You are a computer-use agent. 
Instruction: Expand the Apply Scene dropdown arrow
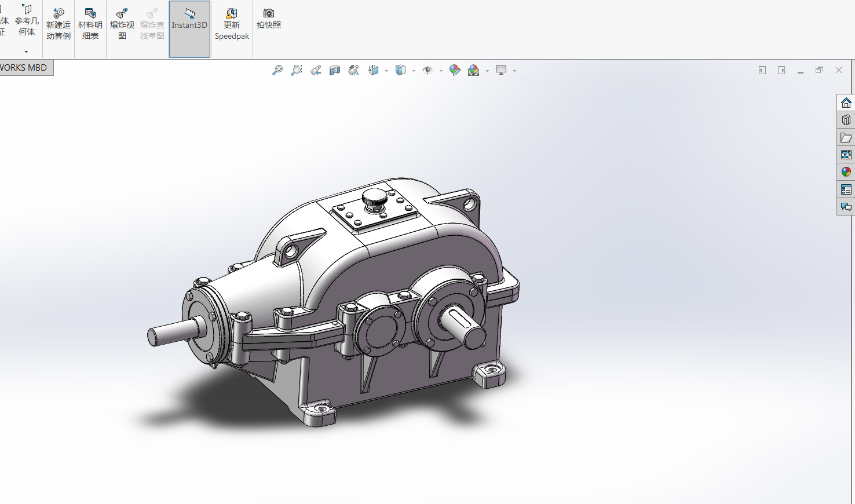pyautogui.click(x=487, y=71)
